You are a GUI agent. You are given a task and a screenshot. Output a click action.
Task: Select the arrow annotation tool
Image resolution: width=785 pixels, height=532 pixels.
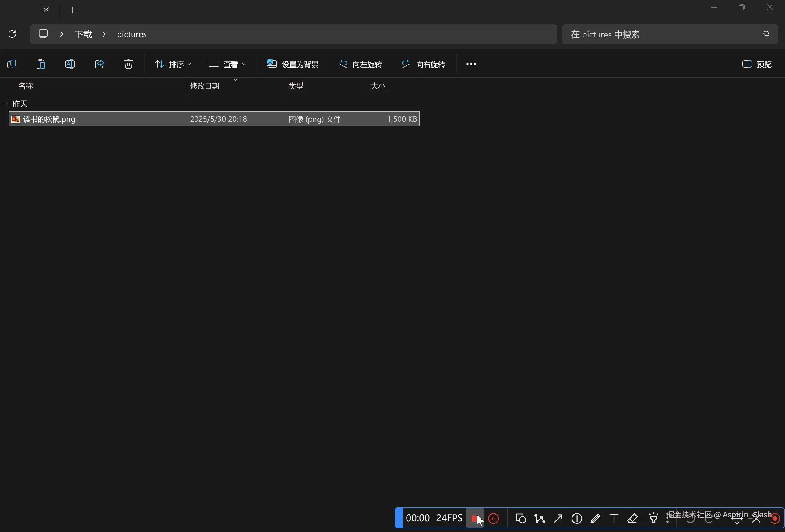(558, 518)
